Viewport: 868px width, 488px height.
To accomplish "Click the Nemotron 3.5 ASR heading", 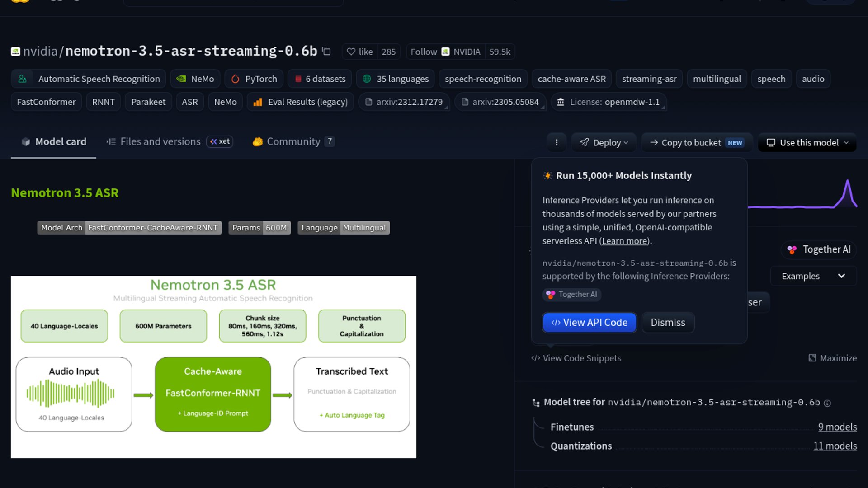I will (65, 193).
